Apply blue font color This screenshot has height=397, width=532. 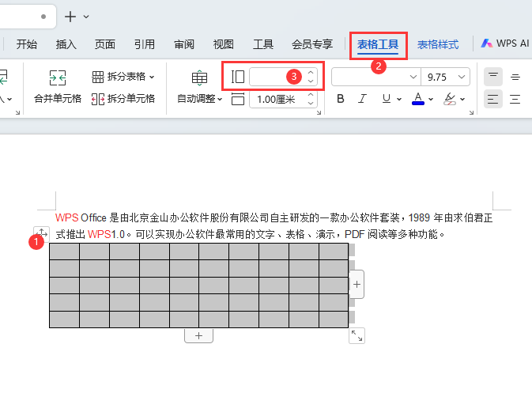pos(418,99)
